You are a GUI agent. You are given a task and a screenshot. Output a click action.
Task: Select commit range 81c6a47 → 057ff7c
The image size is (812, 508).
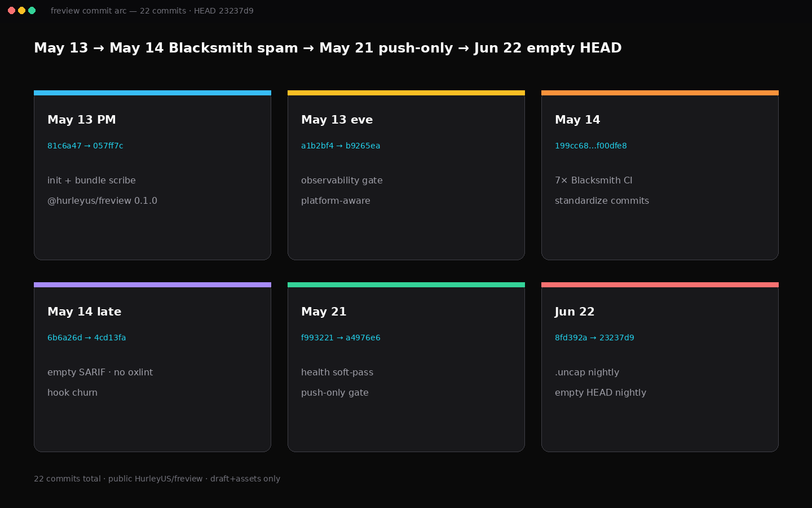(x=85, y=146)
